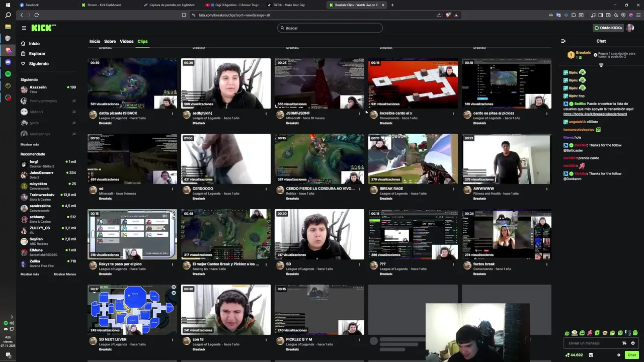Click the Windows Start button

(8, 5)
